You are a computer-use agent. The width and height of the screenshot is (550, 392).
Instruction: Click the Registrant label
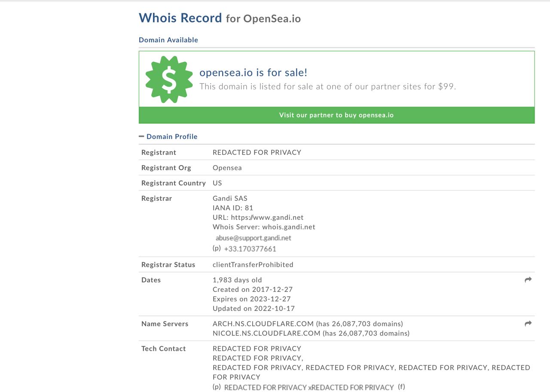click(x=159, y=153)
